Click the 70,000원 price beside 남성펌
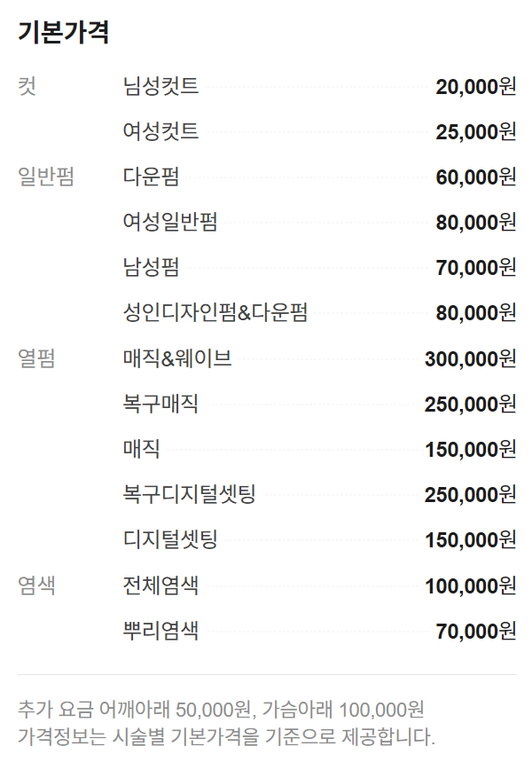The image size is (532, 762). point(475,267)
